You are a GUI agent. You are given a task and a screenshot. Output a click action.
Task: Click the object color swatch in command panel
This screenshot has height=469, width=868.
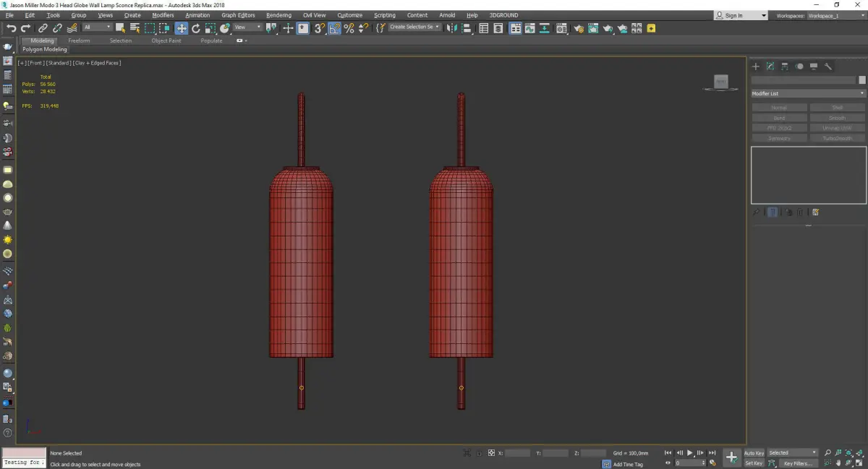861,80
